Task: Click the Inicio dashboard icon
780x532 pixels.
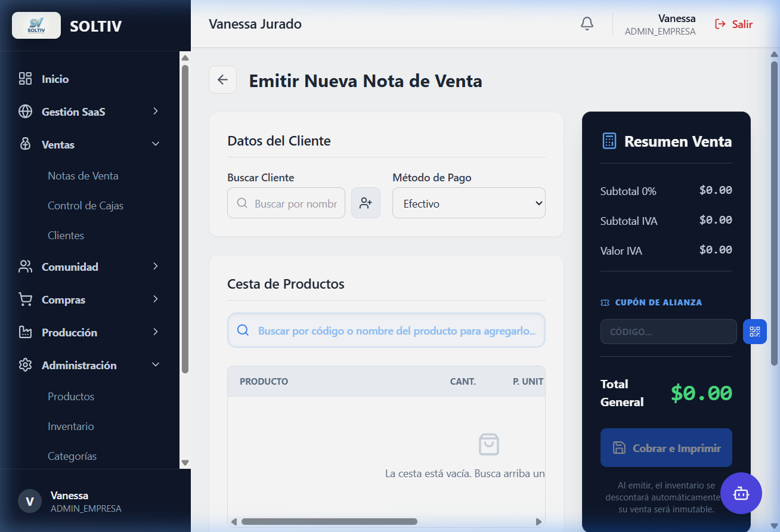Action: [25, 79]
